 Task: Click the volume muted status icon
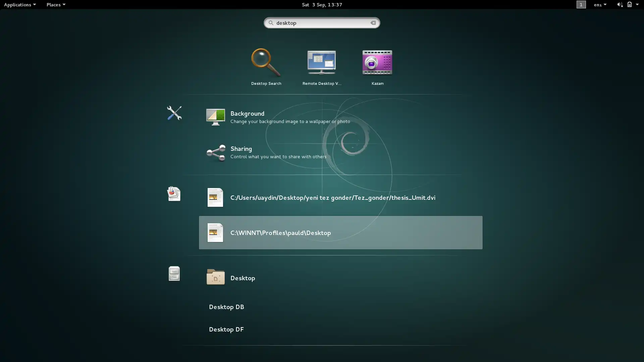point(620,5)
